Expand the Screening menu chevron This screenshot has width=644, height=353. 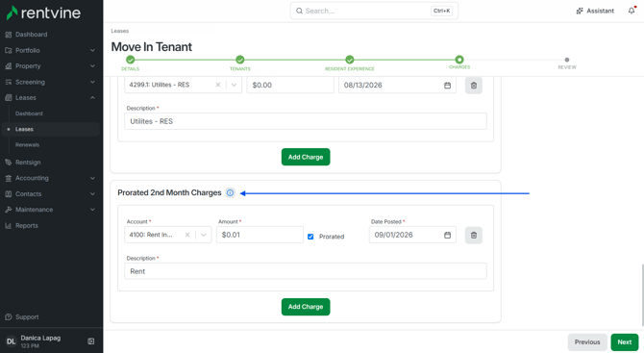(92, 82)
